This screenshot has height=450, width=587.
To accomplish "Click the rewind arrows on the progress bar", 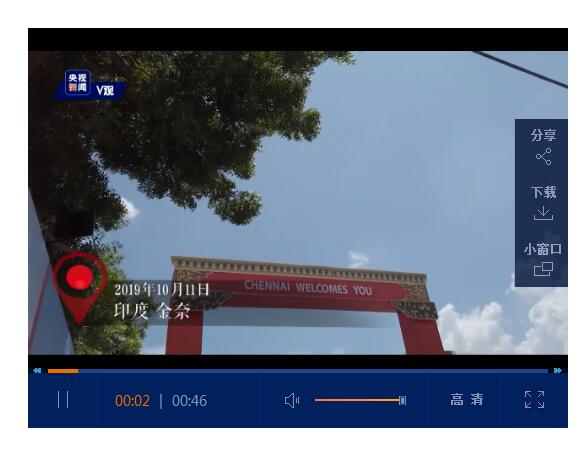I will [37, 371].
